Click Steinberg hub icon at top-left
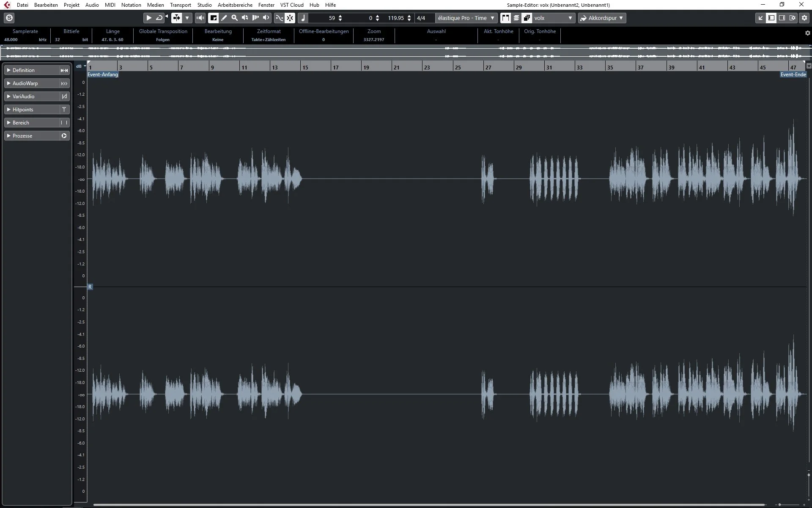Viewport: 812px width, 508px height. point(9,18)
